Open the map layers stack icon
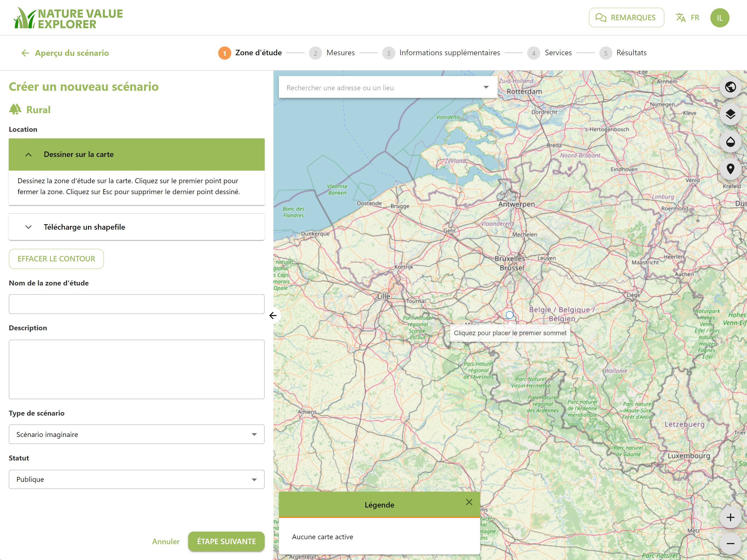 click(730, 115)
